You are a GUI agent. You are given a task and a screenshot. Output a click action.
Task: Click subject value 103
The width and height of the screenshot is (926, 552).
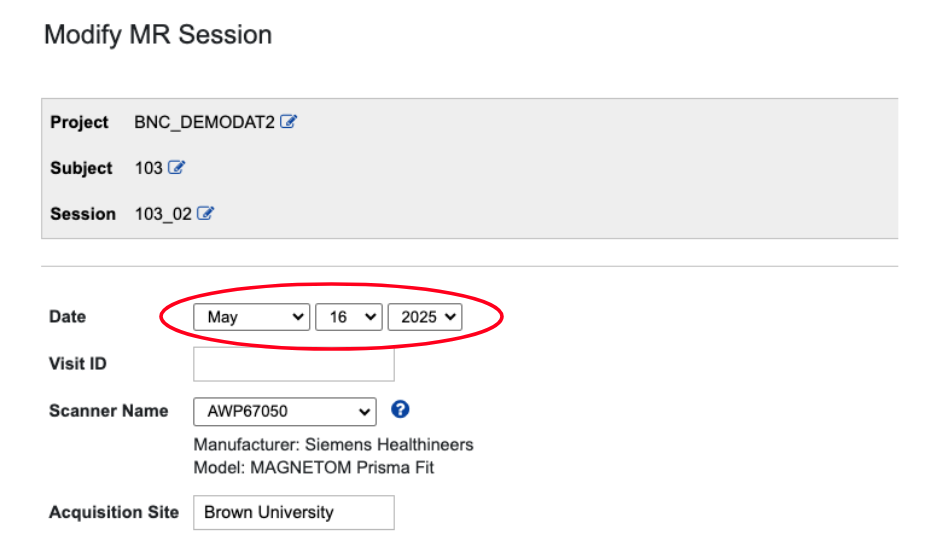(x=148, y=168)
